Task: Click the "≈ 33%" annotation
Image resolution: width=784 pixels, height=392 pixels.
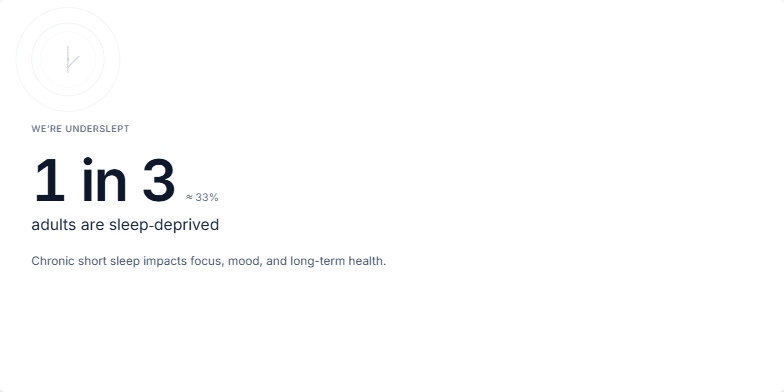Action: coord(202,198)
